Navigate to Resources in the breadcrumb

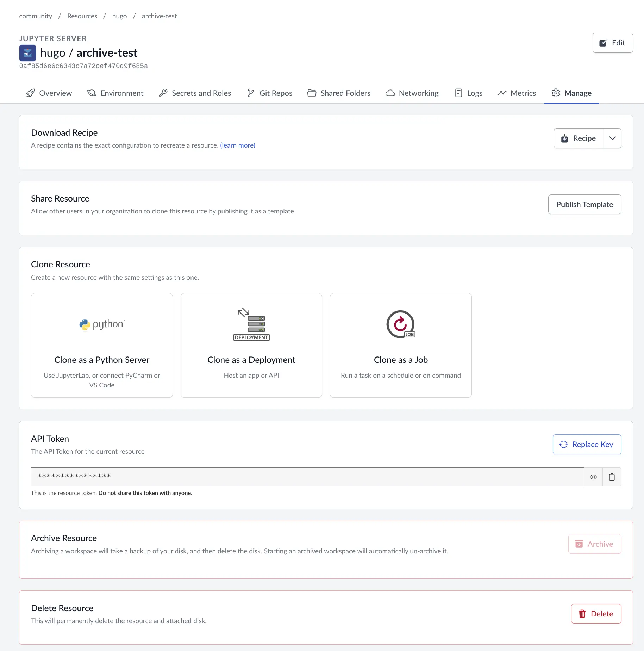point(82,16)
